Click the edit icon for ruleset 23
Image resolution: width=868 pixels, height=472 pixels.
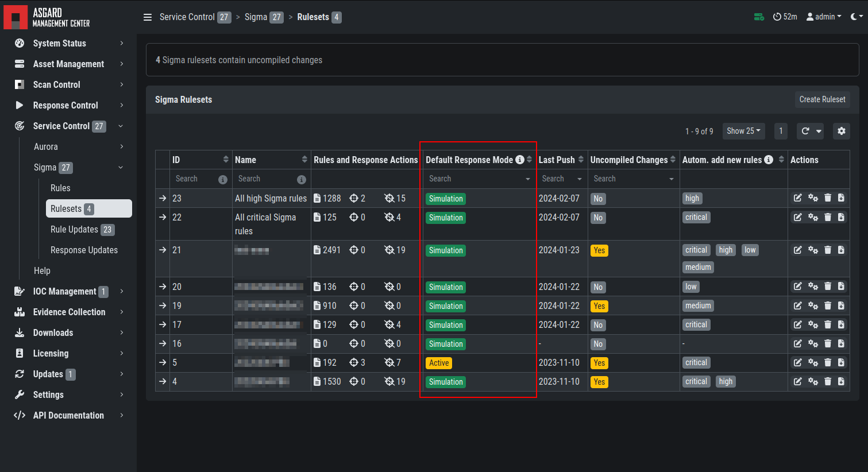[x=797, y=198]
